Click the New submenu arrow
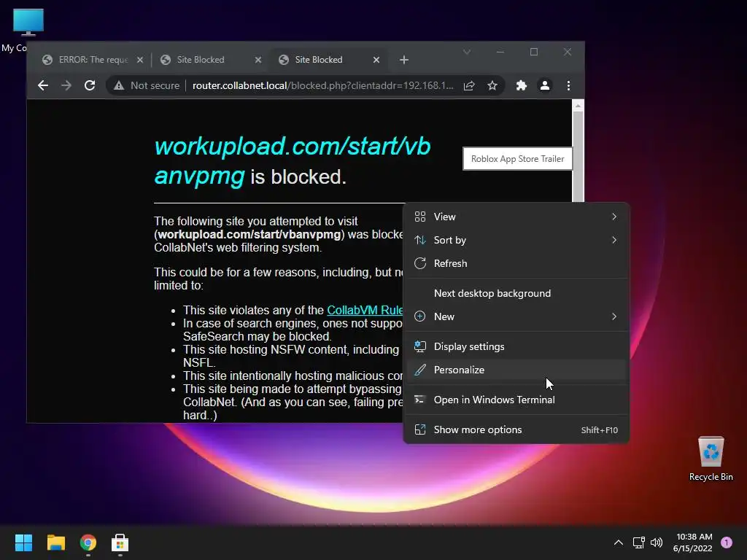 [614, 316]
